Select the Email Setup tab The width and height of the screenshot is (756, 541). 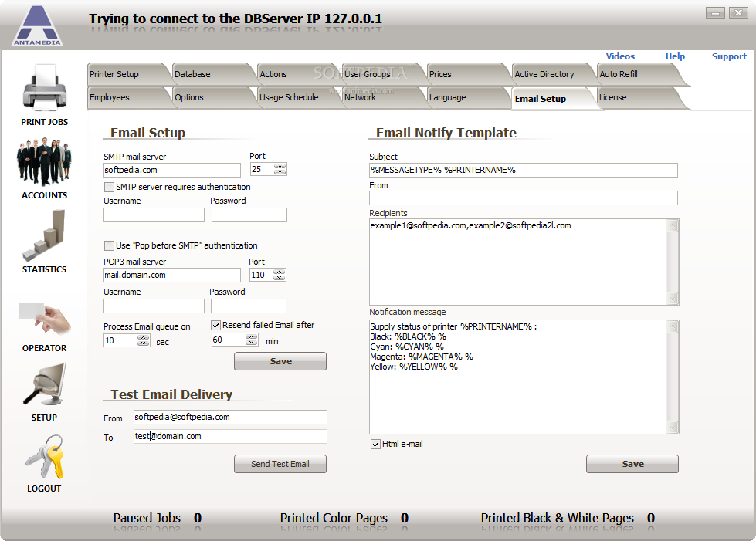[552, 99]
